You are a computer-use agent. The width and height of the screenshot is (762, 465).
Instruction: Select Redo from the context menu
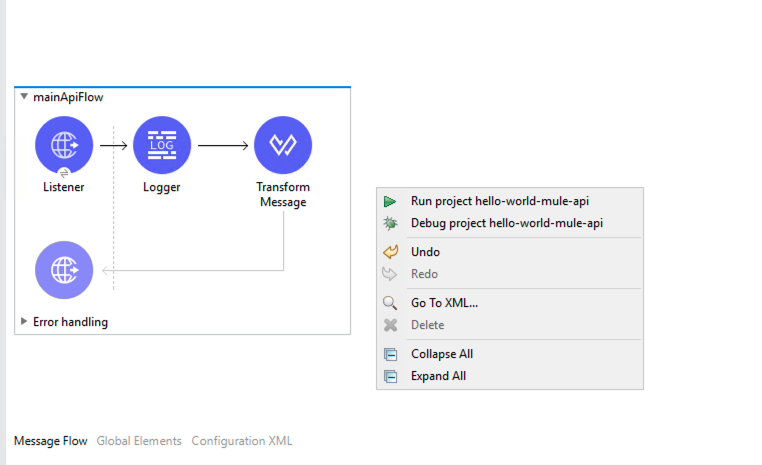pos(510,274)
